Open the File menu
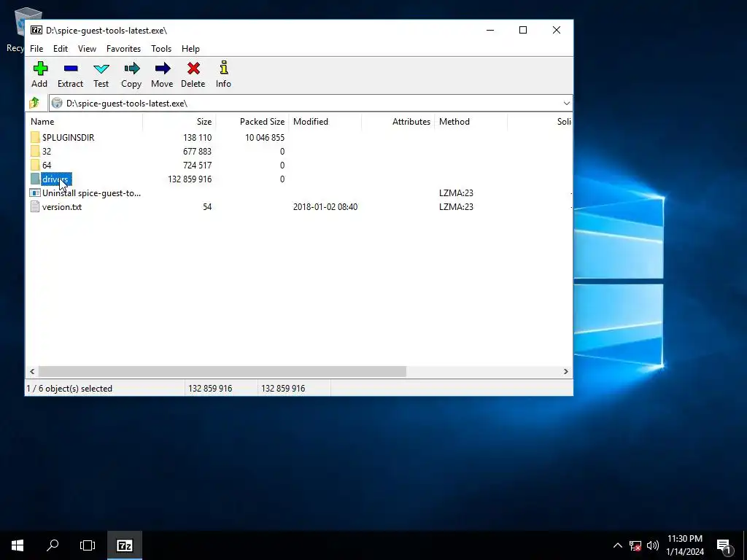Image resolution: width=747 pixels, height=560 pixels. pos(36,49)
